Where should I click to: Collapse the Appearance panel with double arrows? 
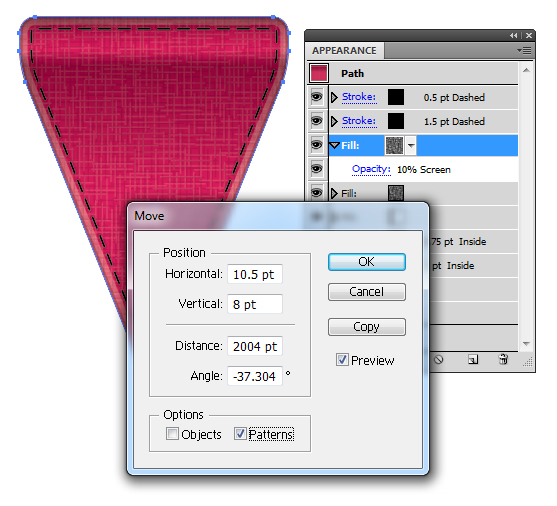click(514, 36)
